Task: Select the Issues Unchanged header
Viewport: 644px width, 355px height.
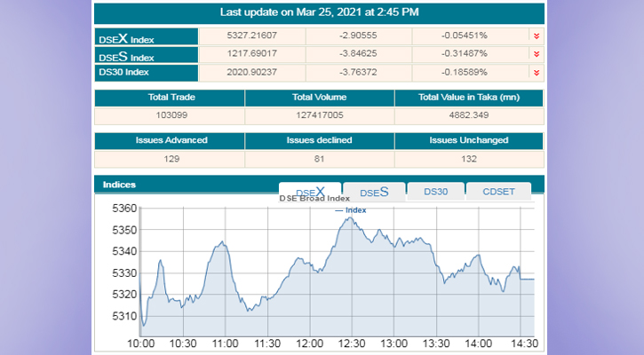Action: pos(469,140)
